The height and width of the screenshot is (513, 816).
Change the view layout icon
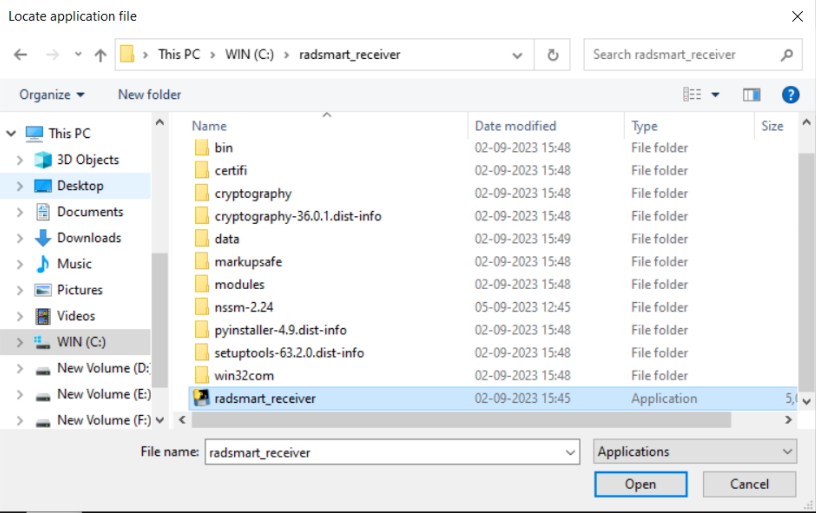(692, 94)
